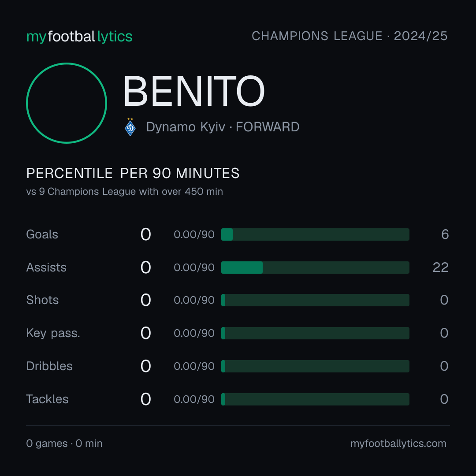
Task: Click the Tackles percentile bar
Action: 315,399
